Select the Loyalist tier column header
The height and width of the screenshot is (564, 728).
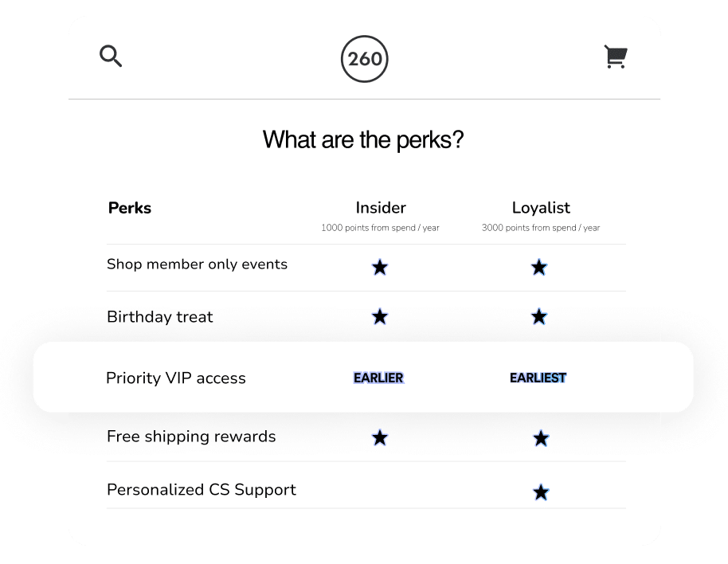pyautogui.click(x=541, y=208)
